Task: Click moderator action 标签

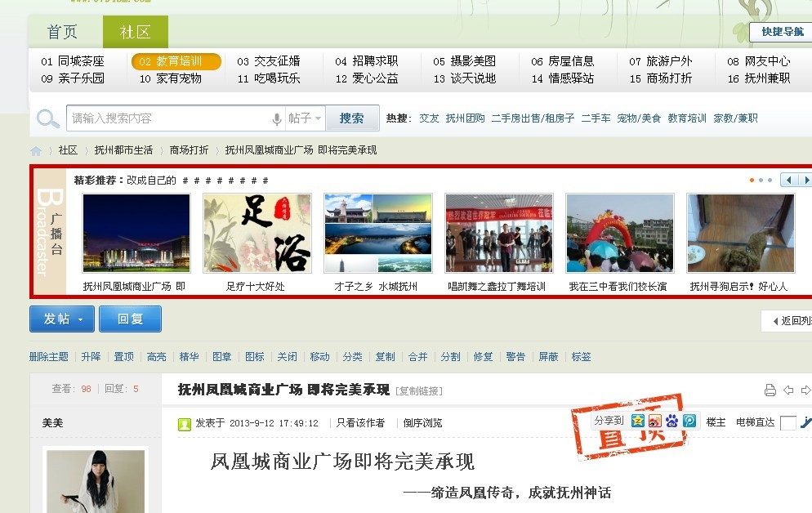Action: pos(581,357)
